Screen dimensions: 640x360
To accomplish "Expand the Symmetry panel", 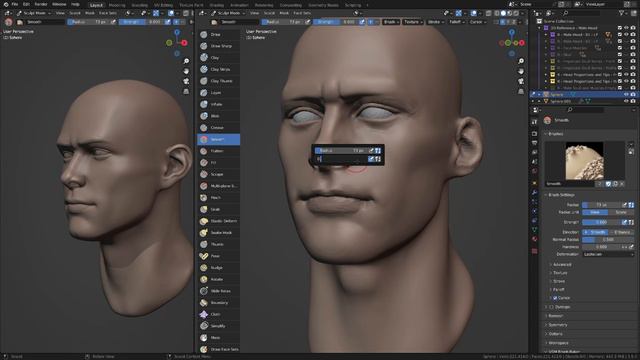I will [557, 325].
